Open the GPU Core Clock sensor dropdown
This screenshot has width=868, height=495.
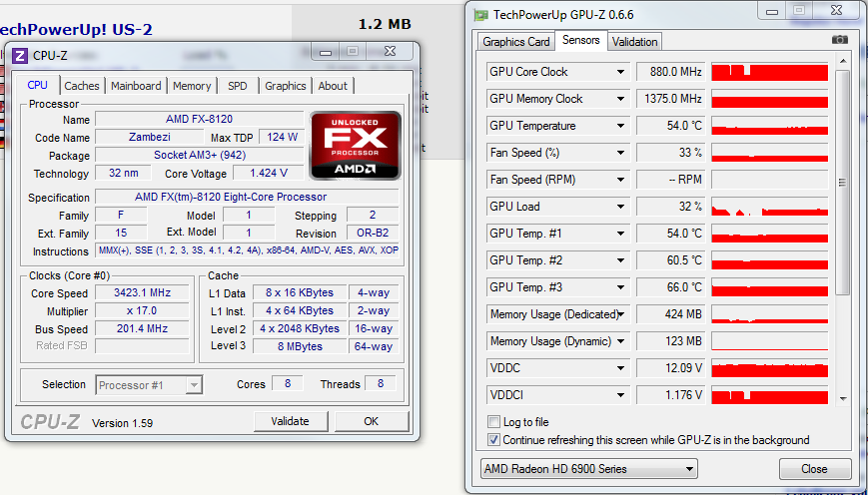620,72
